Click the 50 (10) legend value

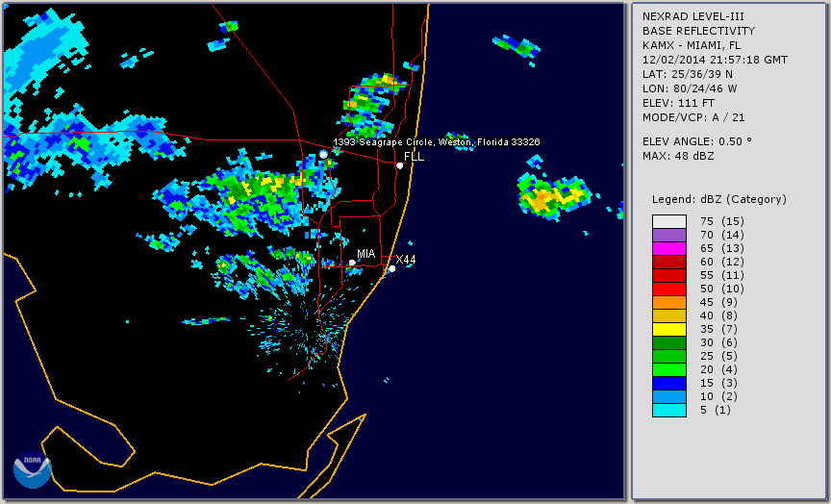pyautogui.click(x=721, y=289)
